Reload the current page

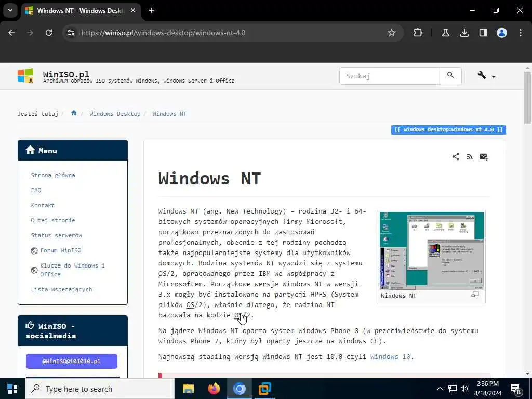(x=49, y=33)
